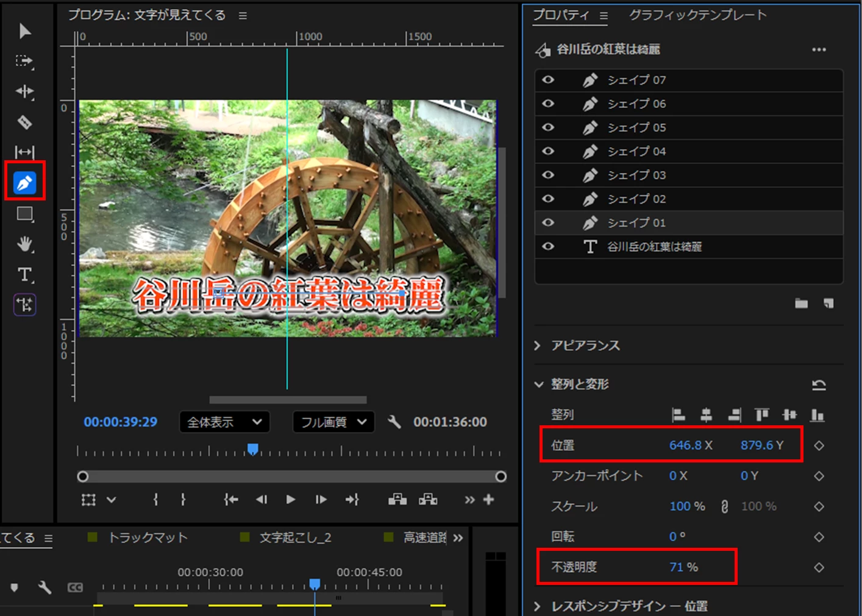The width and height of the screenshot is (862, 616).
Task: Click the create group folder icon
Action: click(x=801, y=303)
